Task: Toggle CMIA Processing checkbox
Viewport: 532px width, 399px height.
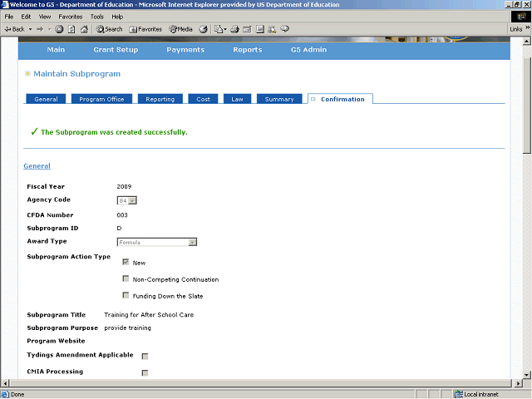Action: [145, 373]
